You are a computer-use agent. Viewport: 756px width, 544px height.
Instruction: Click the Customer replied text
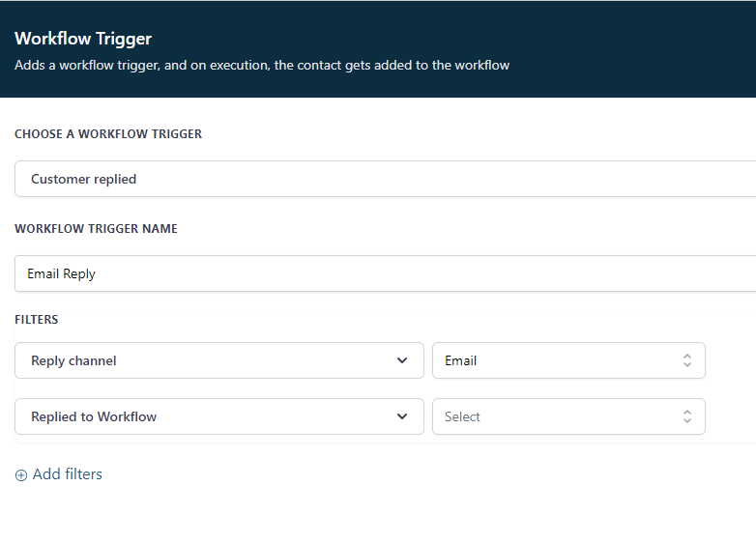coord(84,179)
